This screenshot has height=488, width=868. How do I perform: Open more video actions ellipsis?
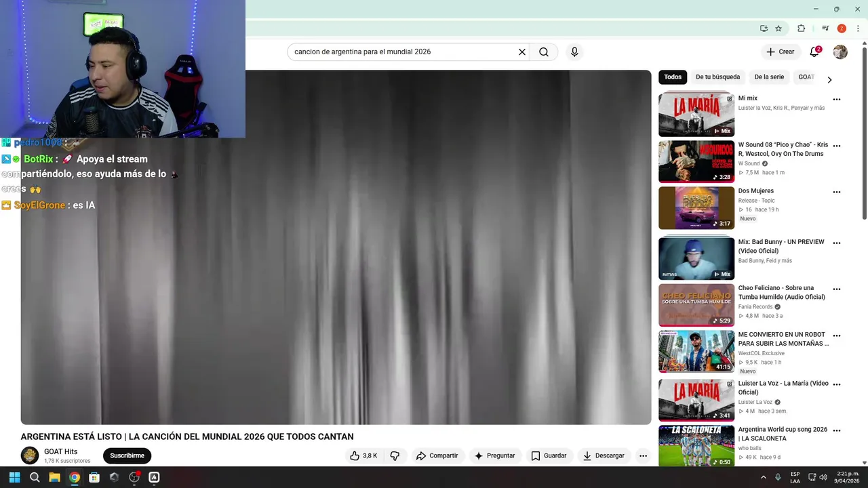(643, 455)
